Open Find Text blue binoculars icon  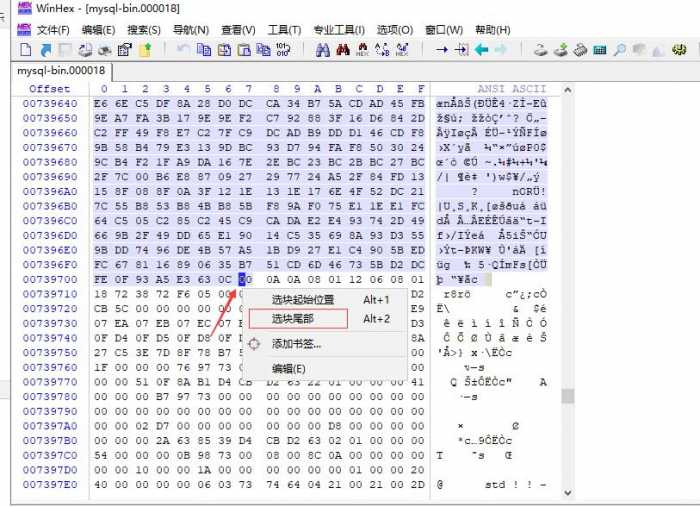point(322,50)
